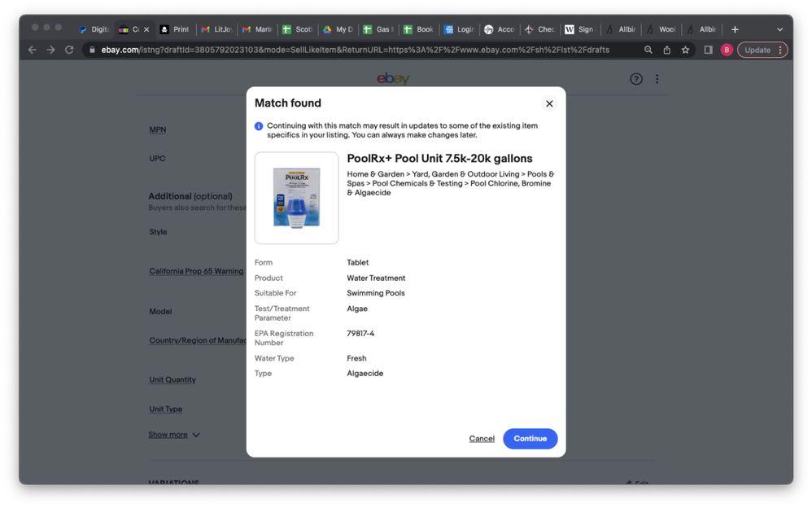The image size is (812, 508).
Task: Click the Model label
Action: click(160, 312)
